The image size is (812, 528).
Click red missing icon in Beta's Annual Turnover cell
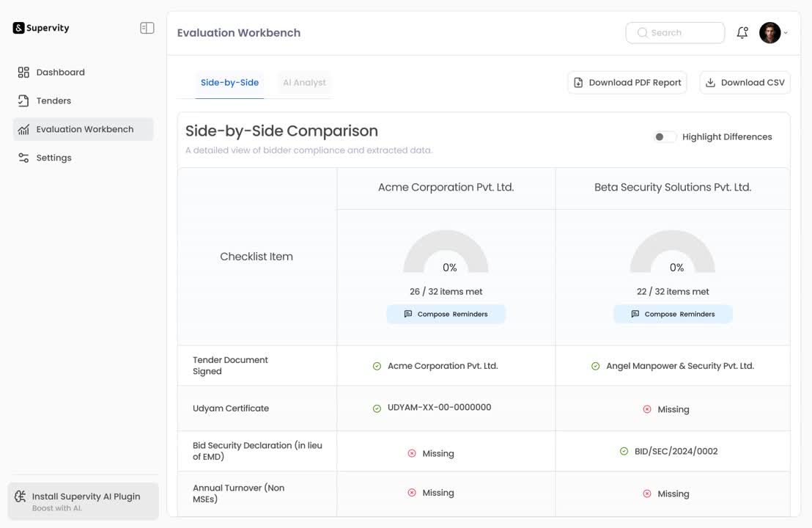click(x=647, y=494)
